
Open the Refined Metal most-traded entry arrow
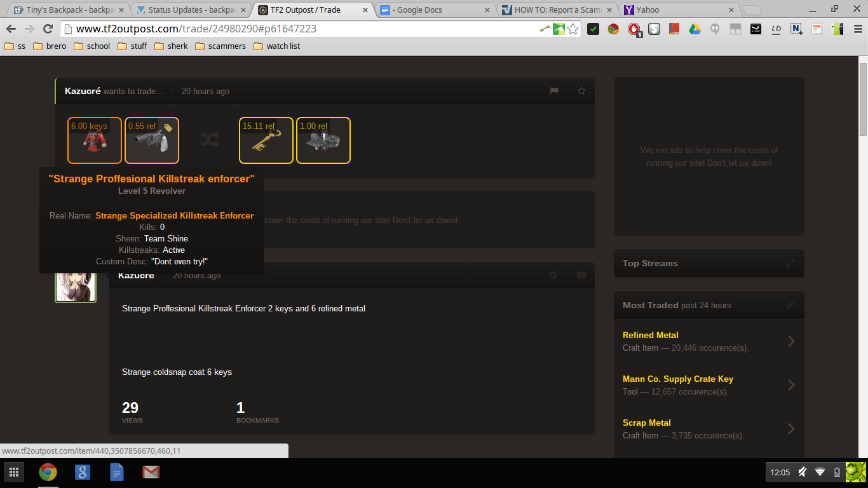tap(791, 341)
